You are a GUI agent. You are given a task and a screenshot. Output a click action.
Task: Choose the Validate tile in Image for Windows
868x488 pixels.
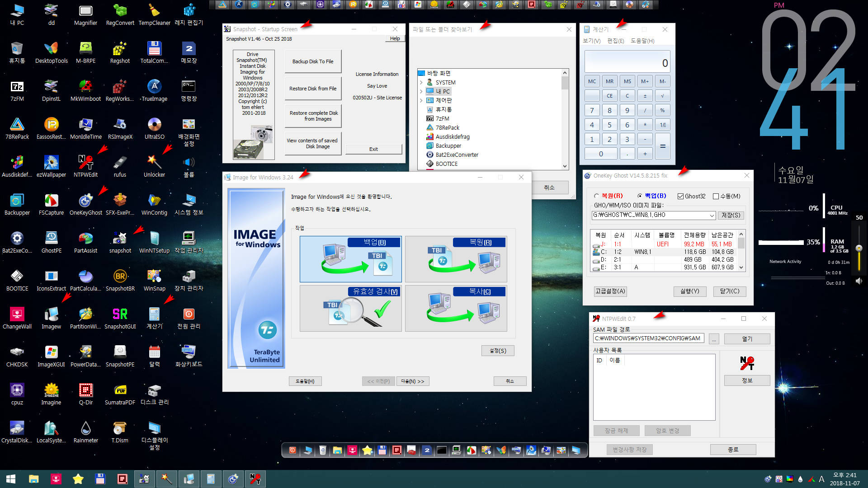[x=350, y=308]
